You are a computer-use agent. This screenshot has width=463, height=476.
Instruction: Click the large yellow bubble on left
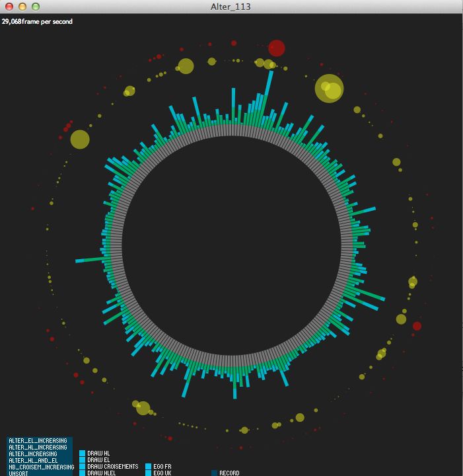(80, 139)
